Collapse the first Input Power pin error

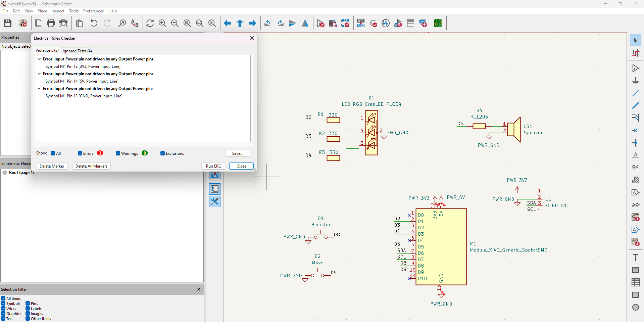click(x=39, y=59)
